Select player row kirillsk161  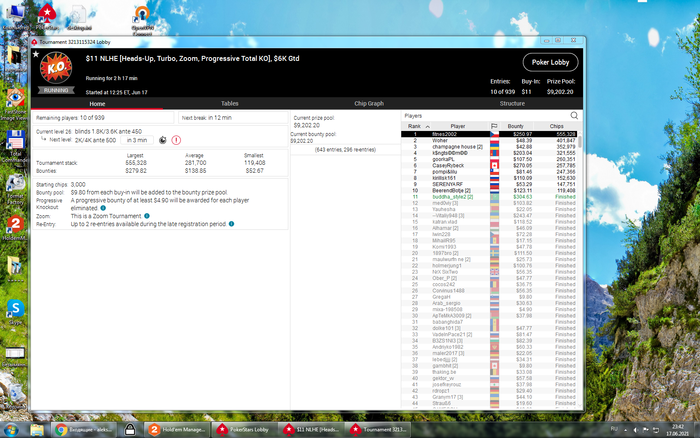489,178
